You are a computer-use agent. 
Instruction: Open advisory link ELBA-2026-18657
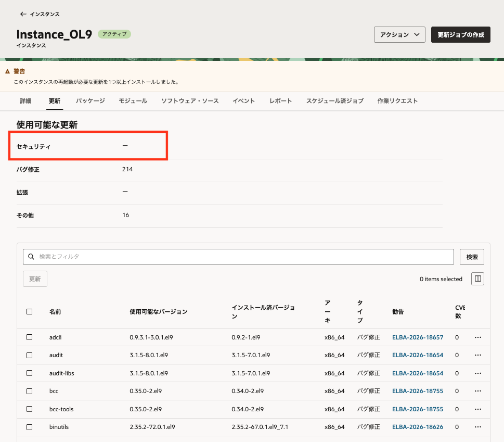click(418, 337)
